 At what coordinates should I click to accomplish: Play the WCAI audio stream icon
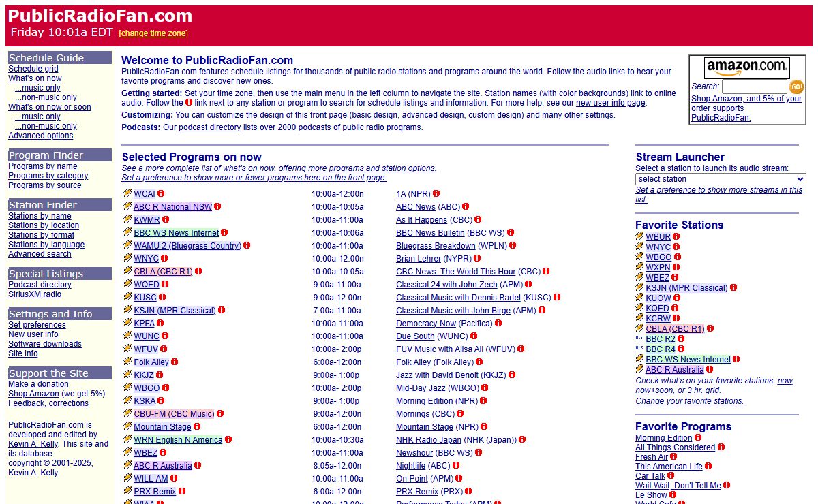[x=127, y=193]
